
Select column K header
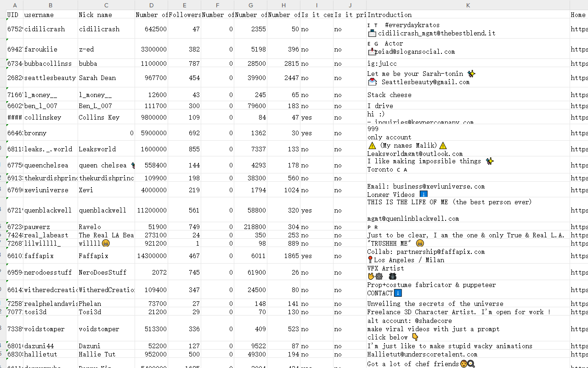coord(468,5)
